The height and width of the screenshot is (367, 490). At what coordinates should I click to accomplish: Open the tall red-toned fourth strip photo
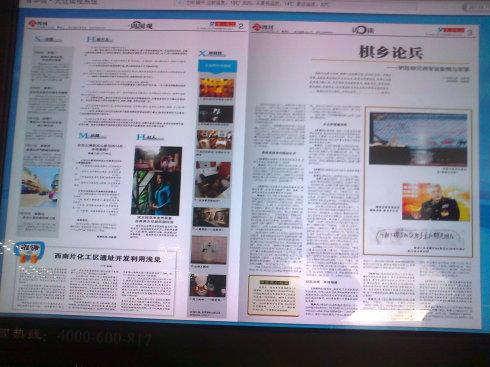point(213,180)
